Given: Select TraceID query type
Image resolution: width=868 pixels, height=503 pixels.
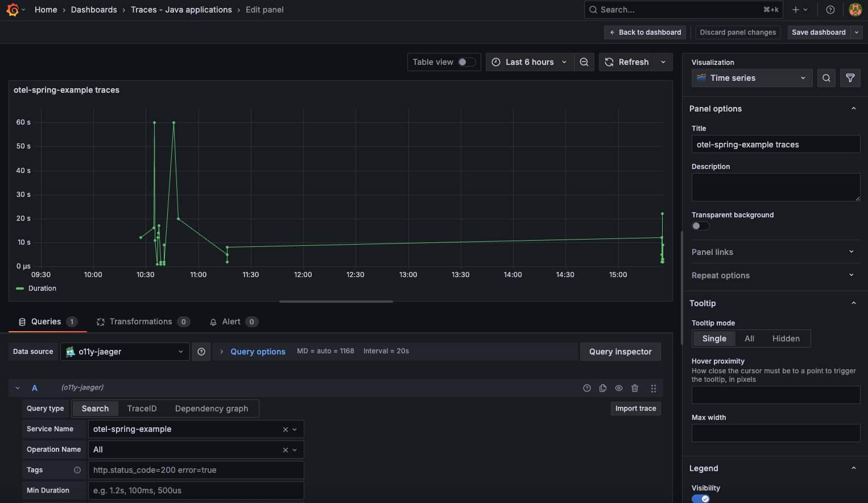Looking at the screenshot, I should 142,409.
